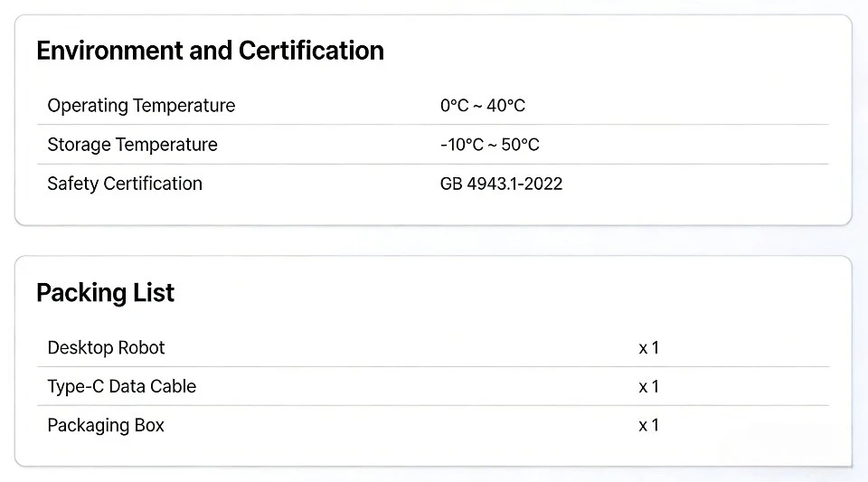Click the word Certification in the top heading
The width and height of the screenshot is (868, 482).
(x=311, y=51)
